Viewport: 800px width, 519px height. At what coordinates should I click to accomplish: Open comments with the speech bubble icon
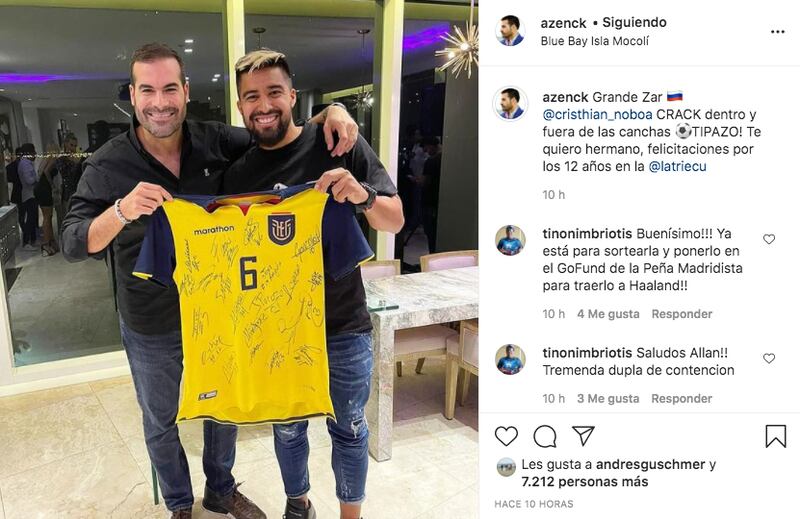(x=544, y=437)
